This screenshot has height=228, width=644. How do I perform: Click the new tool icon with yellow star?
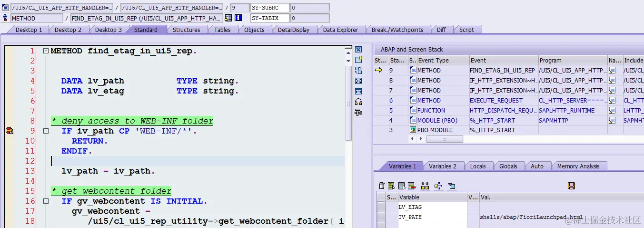(358, 60)
